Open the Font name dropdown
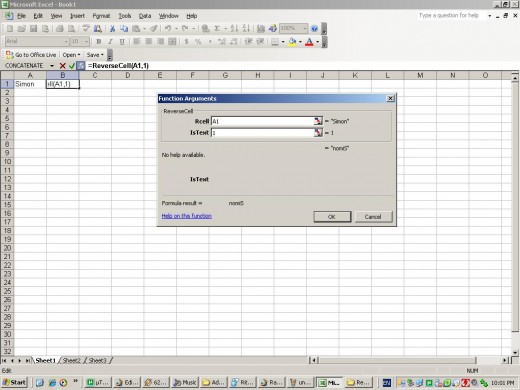The height and width of the screenshot is (390, 520). tap(66, 42)
